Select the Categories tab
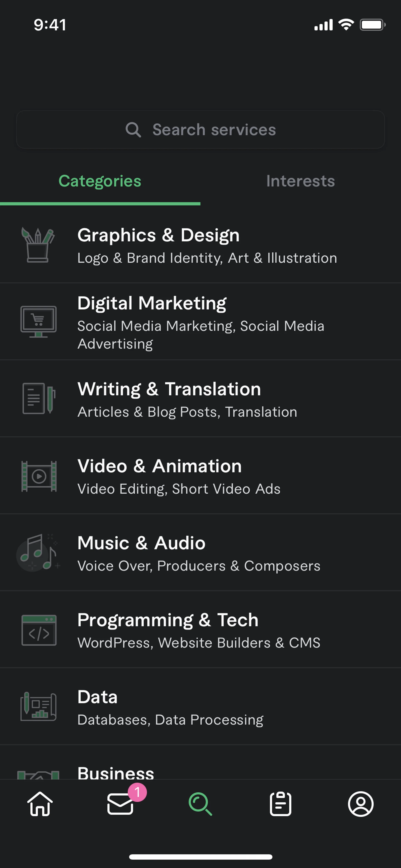The width and height of the screenshot is (401, 868). (x=100, y=181)
